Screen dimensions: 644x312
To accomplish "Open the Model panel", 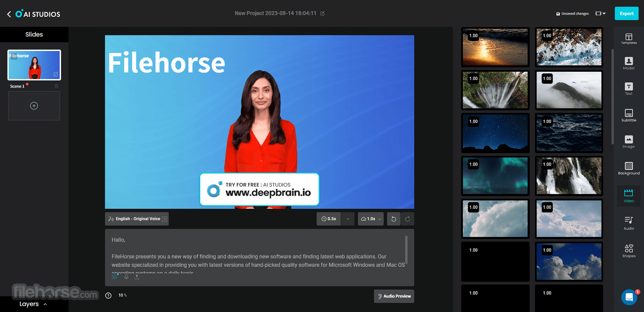I will [x=629, y=64].
